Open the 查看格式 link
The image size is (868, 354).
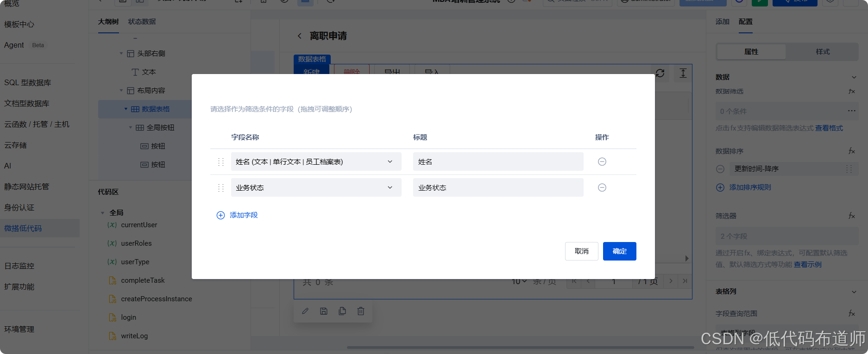coord(829,128)
